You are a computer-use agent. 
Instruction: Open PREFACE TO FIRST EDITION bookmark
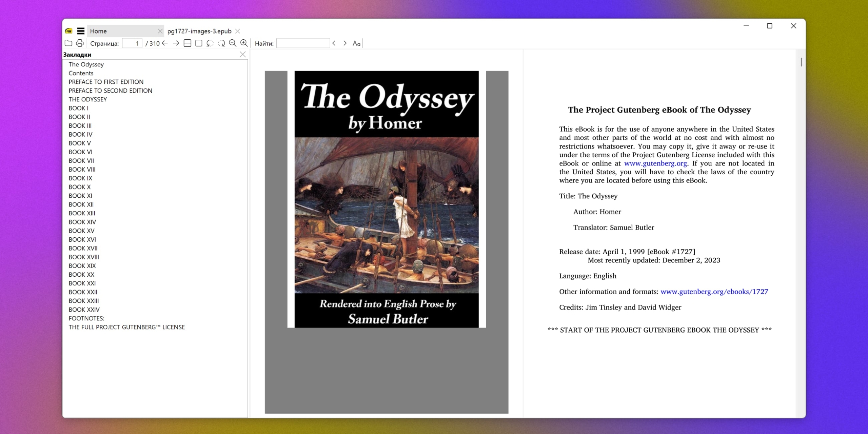(x=106, y=82)
